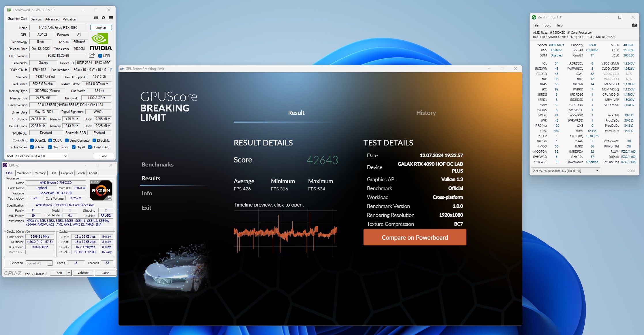Viewport: 644px width, 335px height.
Task: Click the ZenTimings camera screenshot icon
Action: coord(634,25)
